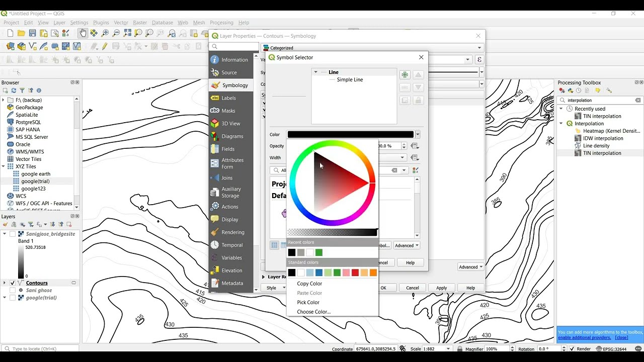Click the black Color bar in Symbol Selector

coord(350,135)
